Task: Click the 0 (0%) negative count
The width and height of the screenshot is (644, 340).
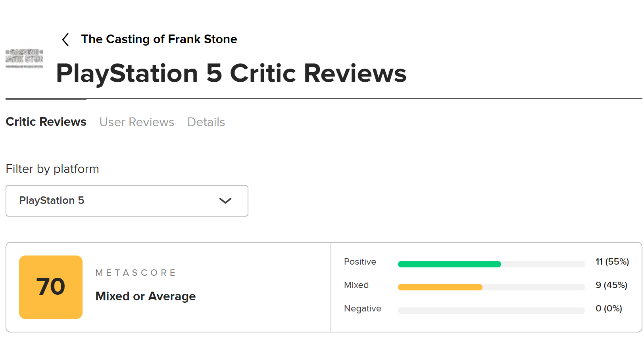Action: pyautogui.click(x=609, y=309)
